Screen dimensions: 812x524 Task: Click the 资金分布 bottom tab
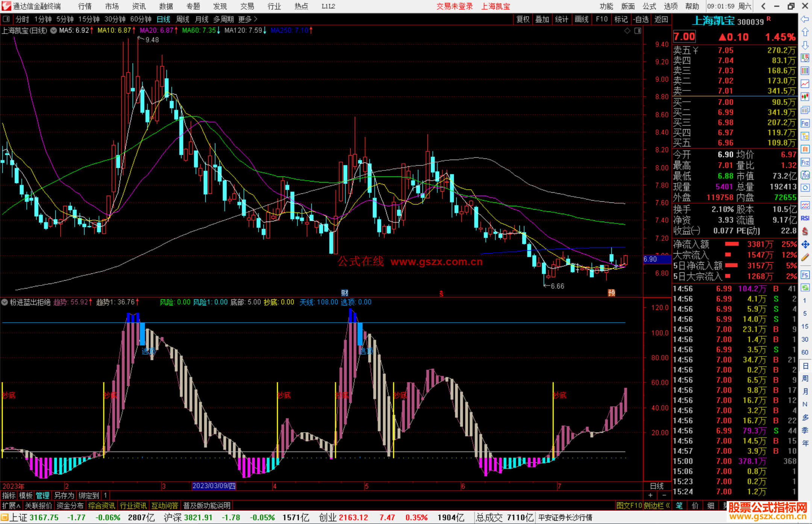coord(70,506)
